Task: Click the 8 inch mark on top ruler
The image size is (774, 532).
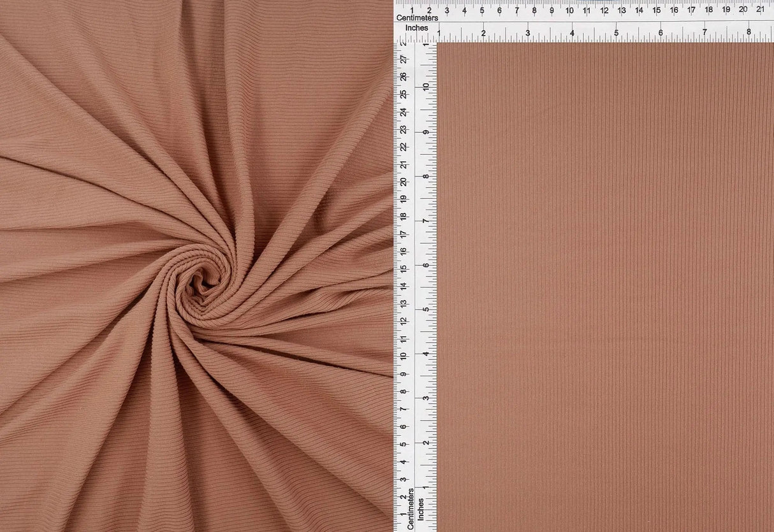Action: click(x=748, y=32)
